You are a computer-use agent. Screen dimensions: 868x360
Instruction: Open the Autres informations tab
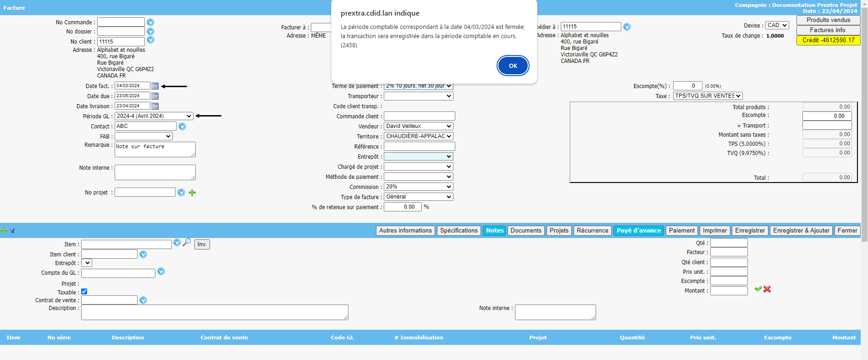(405, 231)
